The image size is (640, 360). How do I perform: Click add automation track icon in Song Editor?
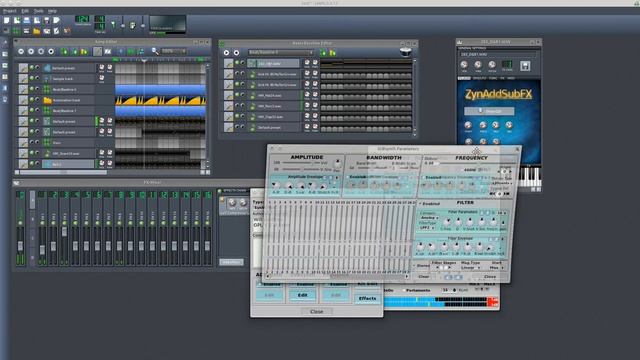point(84,51)
